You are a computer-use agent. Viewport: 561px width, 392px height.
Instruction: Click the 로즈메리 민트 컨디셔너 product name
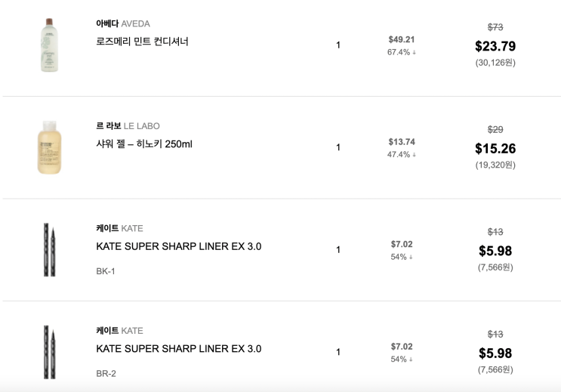[142, 42]
